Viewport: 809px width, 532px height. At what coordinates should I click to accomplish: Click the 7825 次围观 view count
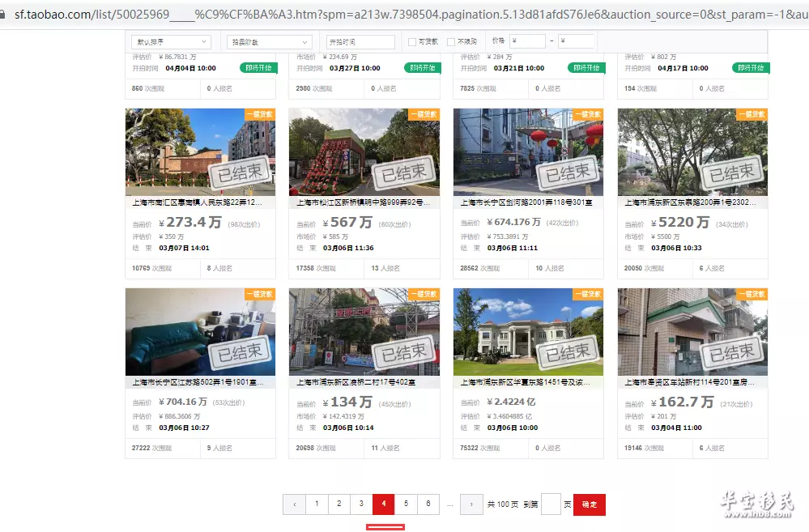[478, 89]
